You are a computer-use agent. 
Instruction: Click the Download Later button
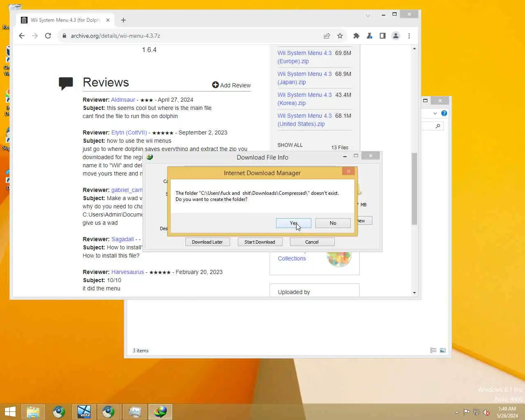coord(207,242)
